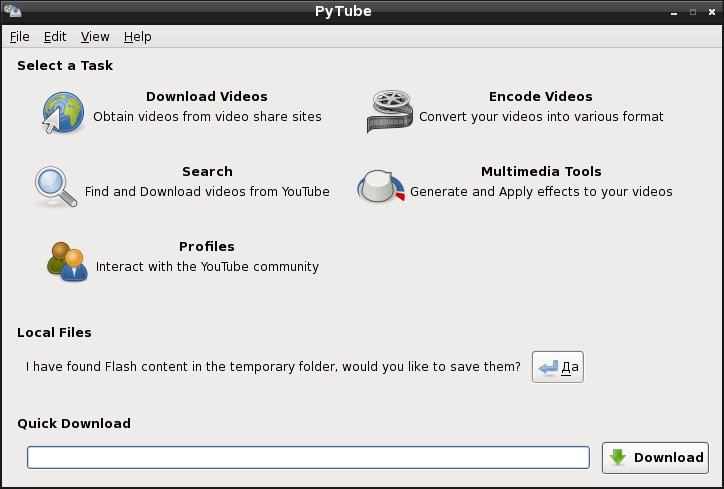The width and height of the screenshot is (724, 489).
Task: Click the 'Quick Download' heading
Action: click(x=74, y=423)
